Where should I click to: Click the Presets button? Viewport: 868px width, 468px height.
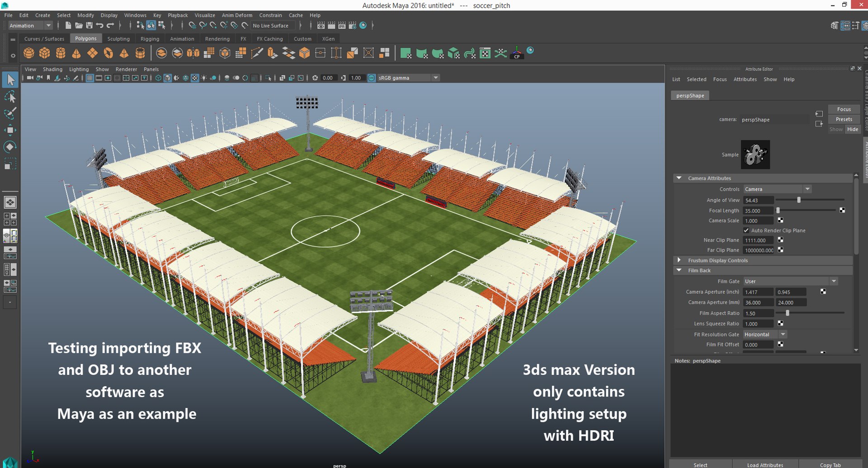click(844, 119)
